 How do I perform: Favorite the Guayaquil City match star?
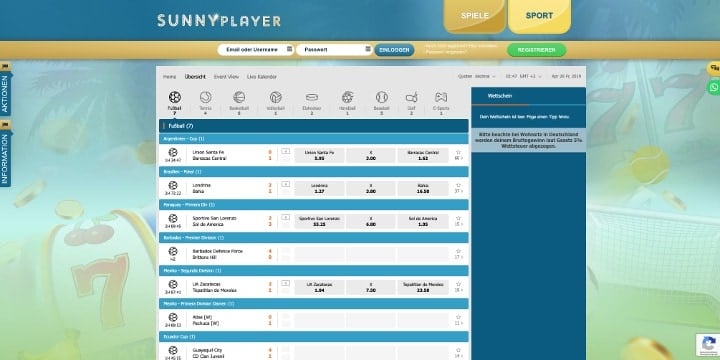(458, 350)
